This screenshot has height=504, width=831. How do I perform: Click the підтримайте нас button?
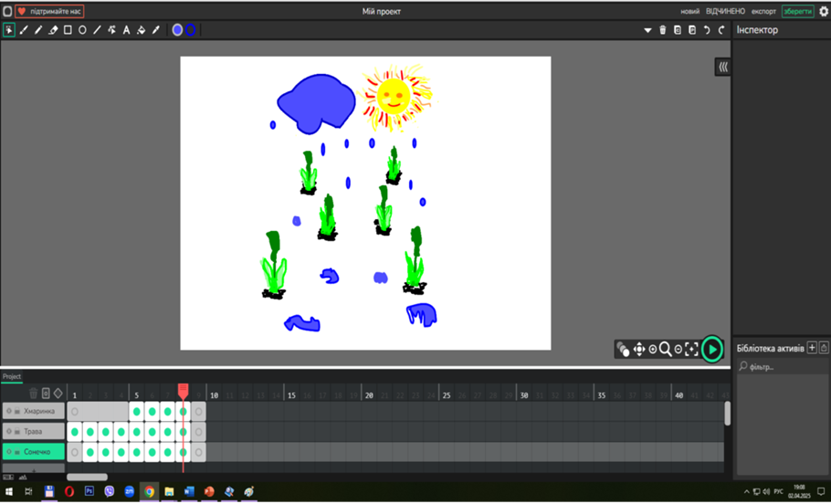49,11
